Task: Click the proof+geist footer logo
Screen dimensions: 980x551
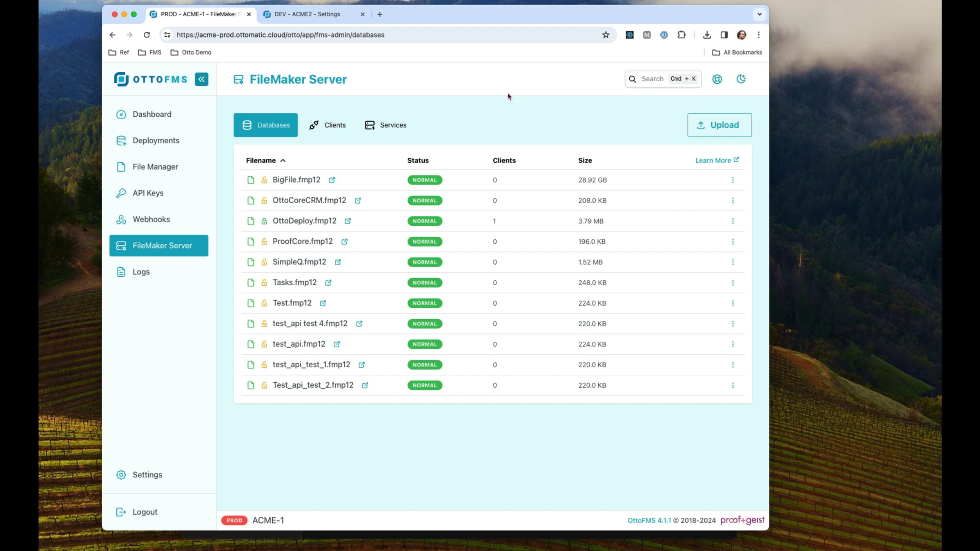Action: [x=742, y=520]
